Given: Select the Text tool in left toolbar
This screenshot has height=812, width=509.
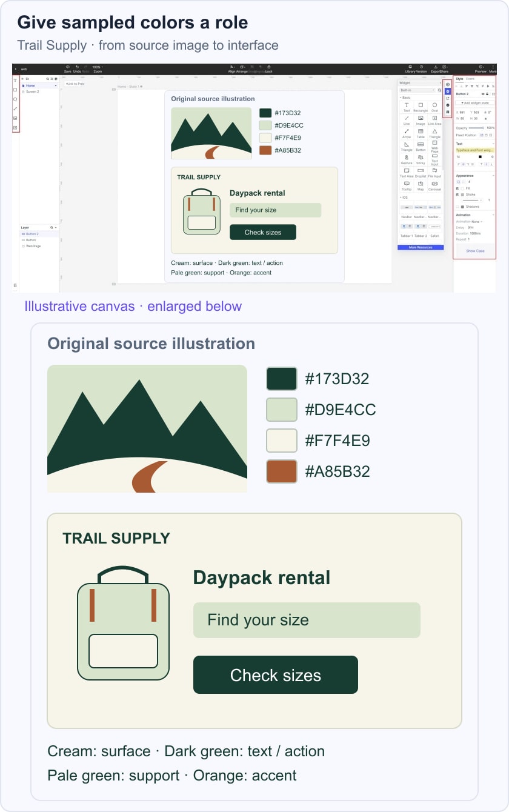Looking at the screenshot, I should pyautogui.click(x=15, y=81).
